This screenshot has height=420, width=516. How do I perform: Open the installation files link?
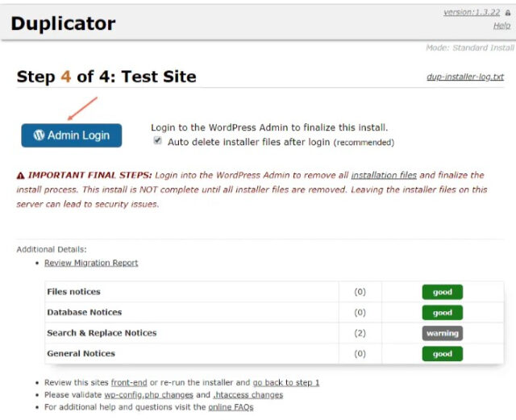tap(384, 175)
